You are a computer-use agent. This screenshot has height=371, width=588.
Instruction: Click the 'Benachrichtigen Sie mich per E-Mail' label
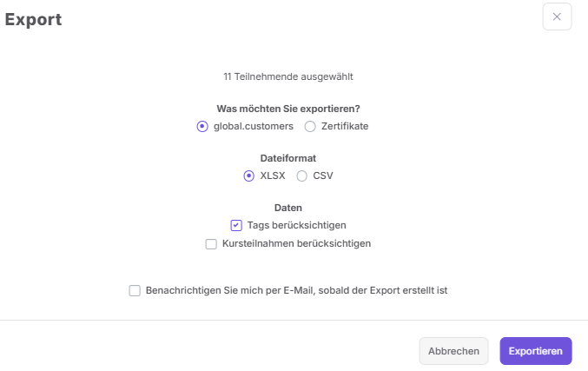tap(296, 291)
